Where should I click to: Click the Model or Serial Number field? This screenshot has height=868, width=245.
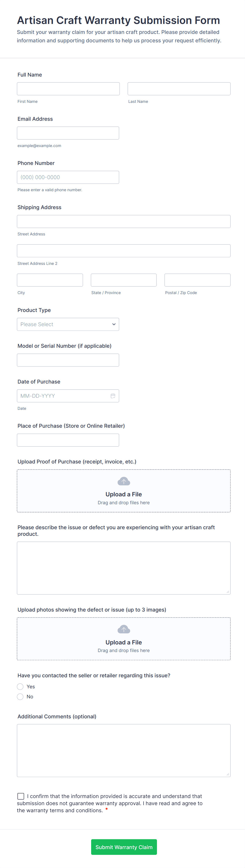tap(68, 360)
